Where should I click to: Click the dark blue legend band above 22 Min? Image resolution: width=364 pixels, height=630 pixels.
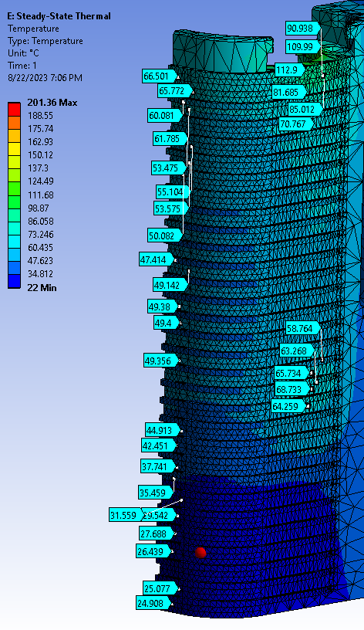point(14,281)
